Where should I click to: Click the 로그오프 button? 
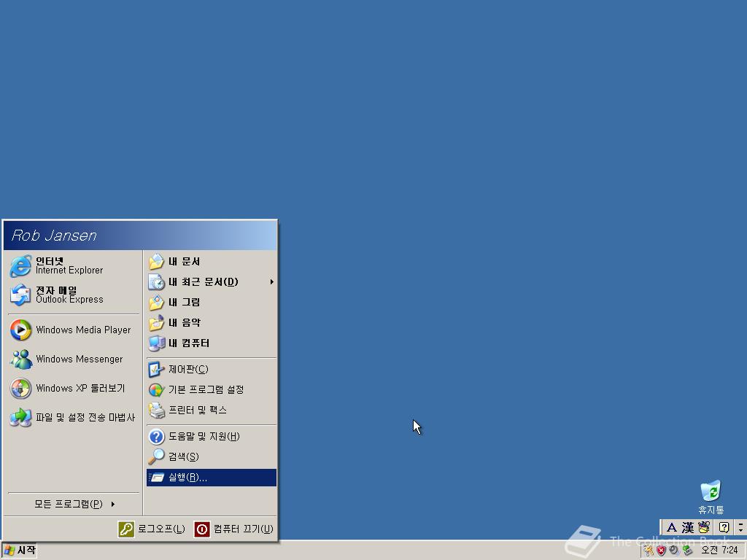tap(152, 529)
